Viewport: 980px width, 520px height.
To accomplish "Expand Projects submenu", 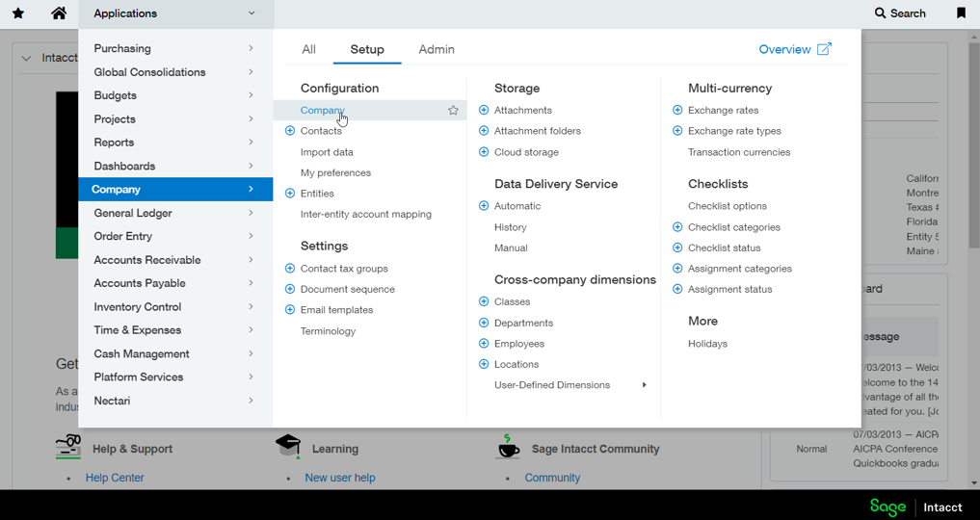I will click(x=251, y=118).
